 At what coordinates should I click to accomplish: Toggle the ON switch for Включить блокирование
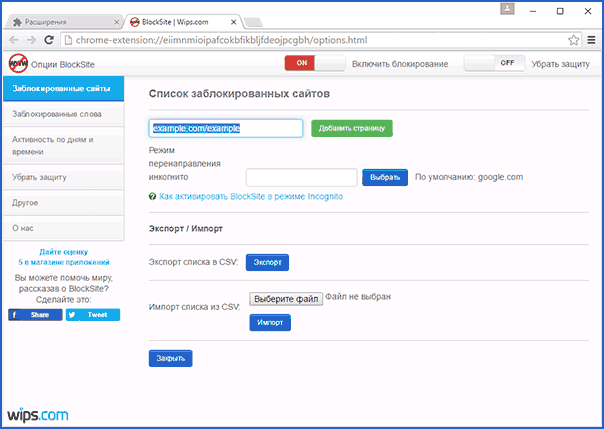tap(315, 63)
